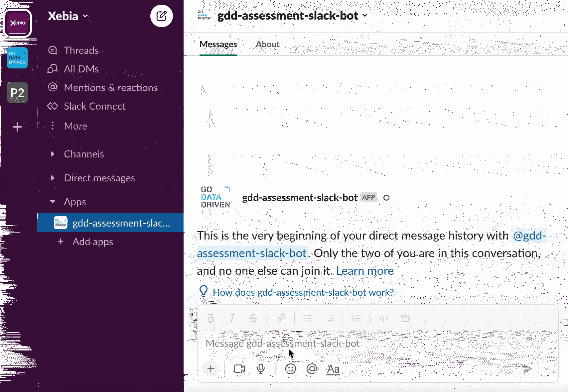Collapse the Apps section
This screenshot has width=568, height=392.
point(53,202)
